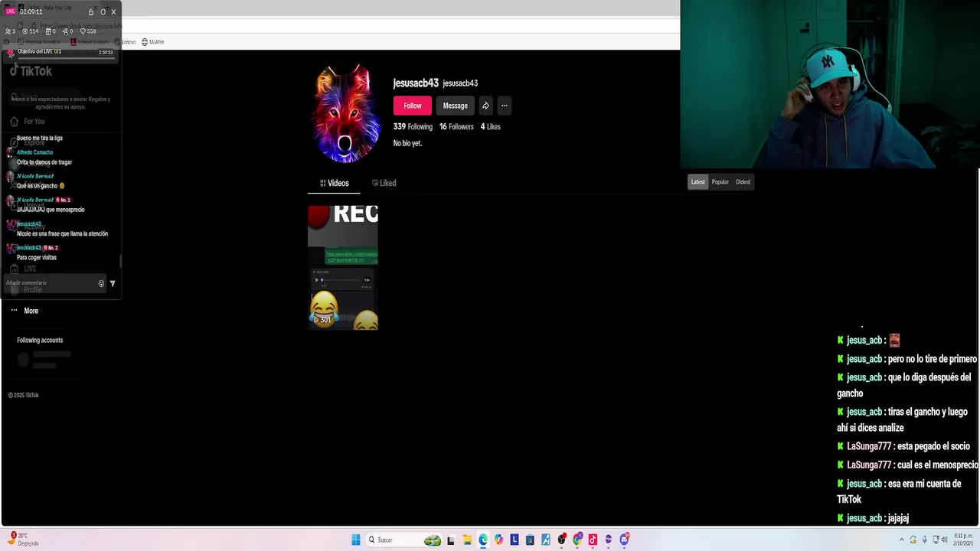
Task: Click the comment 'Para coger visitas'
Action: point(37,258)
